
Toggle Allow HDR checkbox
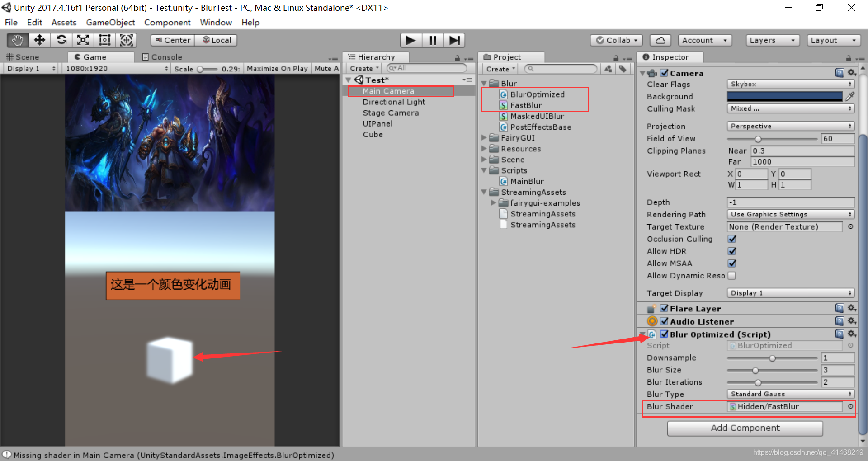732,251
